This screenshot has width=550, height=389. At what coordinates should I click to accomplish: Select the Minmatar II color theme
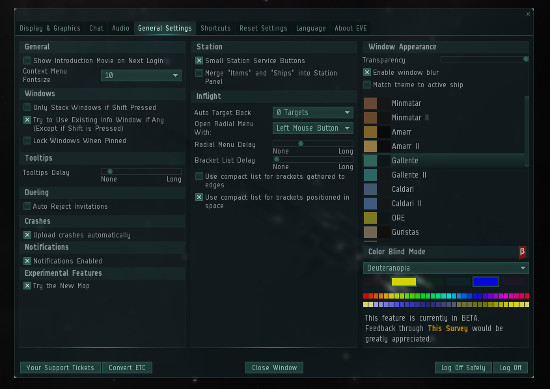(x=444, y=118)
